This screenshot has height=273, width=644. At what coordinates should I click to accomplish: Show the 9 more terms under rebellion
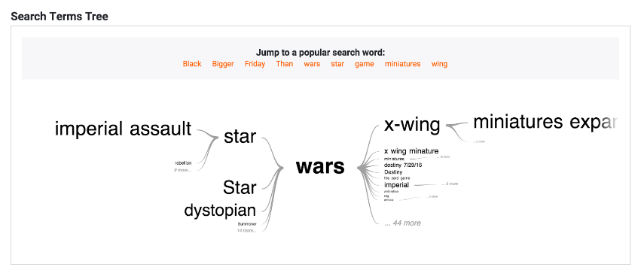183,170
